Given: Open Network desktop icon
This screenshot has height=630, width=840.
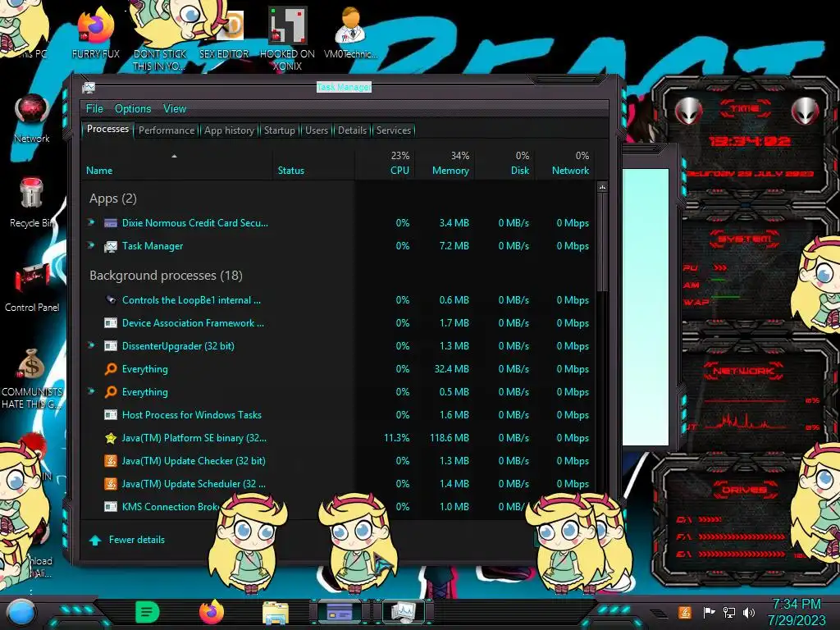Looking at the screenshot, I should (x=32, y=119).
